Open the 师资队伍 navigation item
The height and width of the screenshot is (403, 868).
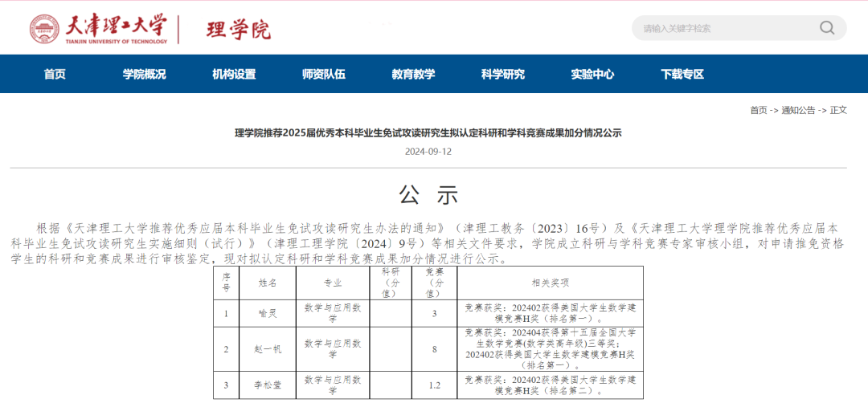click(324, 74)
